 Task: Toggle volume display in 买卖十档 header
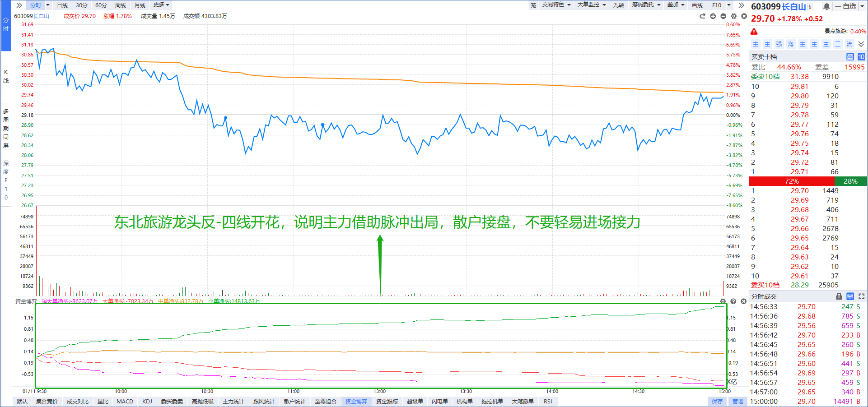point(850,57)
